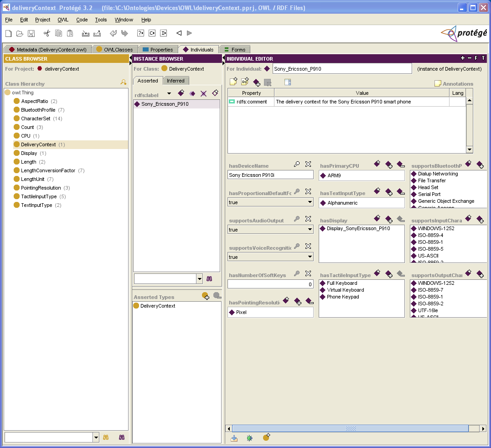Click the hasNumberOfSoftKeys input field
The height and width of the screenshot is (448, 491).
click(x=270, y=284)
